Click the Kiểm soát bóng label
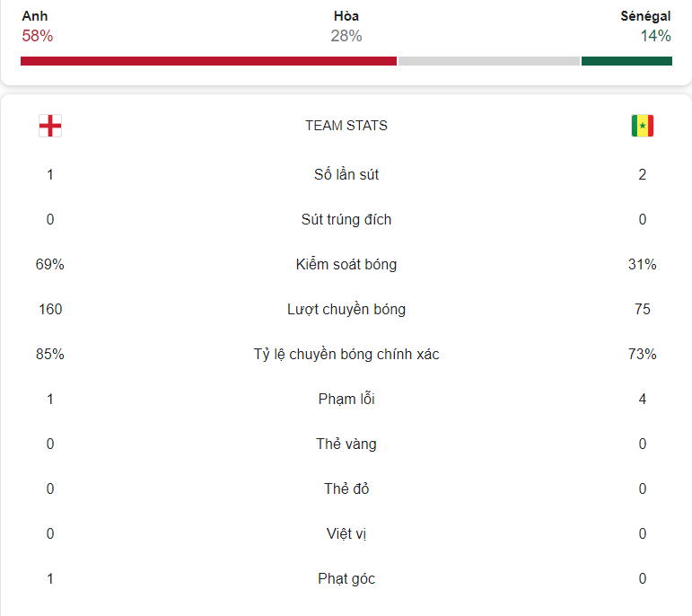Viewport: 692px width, 616px height. point(346,264)
